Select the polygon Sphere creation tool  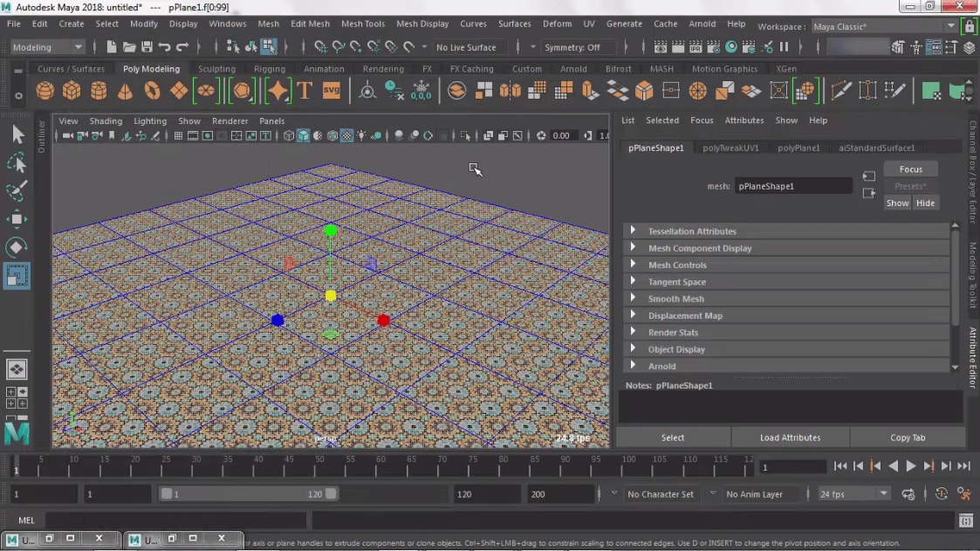click(44, 90)
